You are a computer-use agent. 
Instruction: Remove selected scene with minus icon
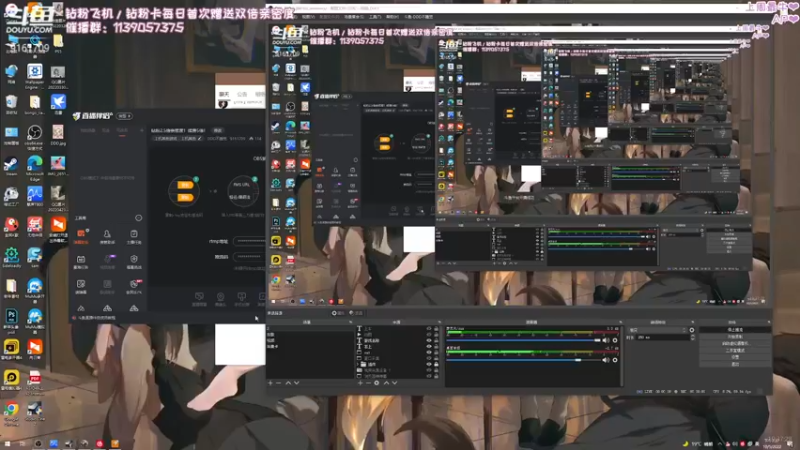279,383
